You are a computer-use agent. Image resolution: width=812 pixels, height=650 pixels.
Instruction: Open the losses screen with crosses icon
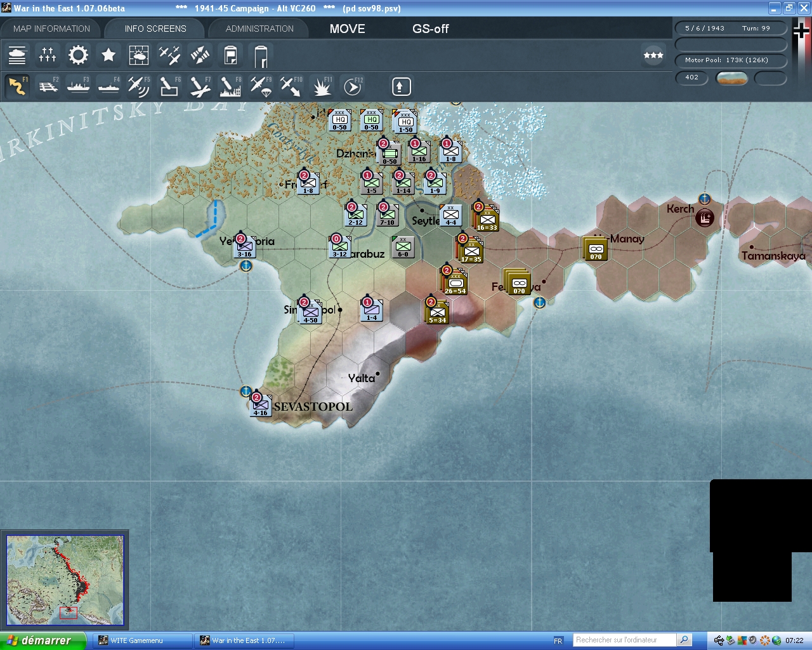click(48, 55)
